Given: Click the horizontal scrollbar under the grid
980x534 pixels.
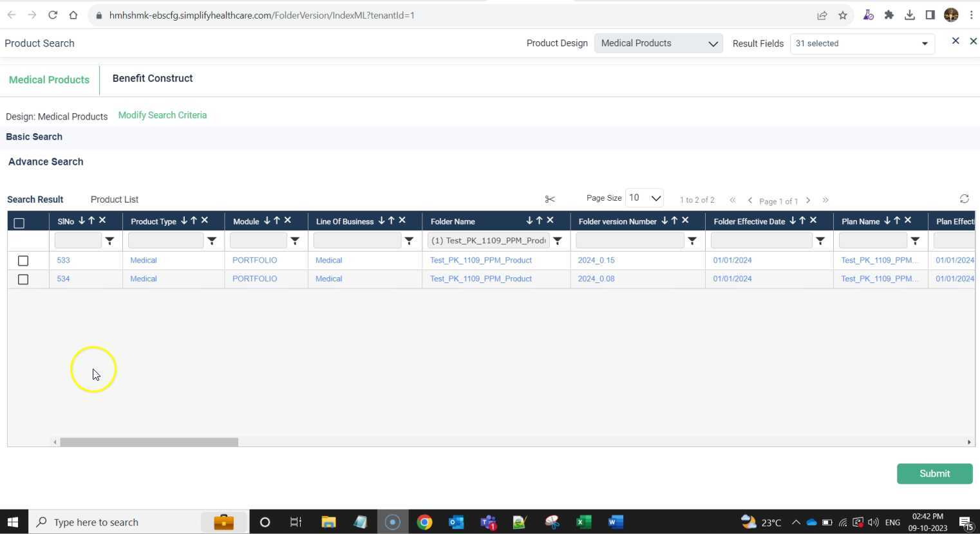Looking at the screenshot, I should pyautogui.click(x=149, y=442).
